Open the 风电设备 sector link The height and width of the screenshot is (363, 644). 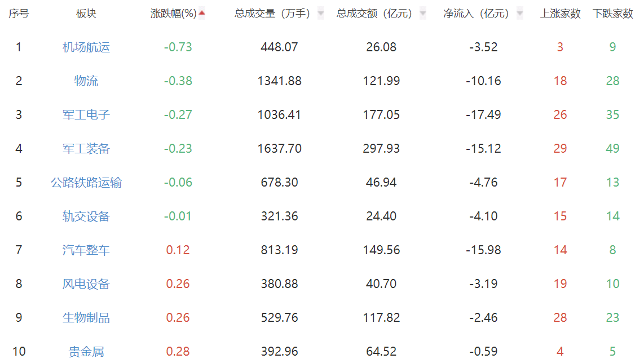point(86,284)
